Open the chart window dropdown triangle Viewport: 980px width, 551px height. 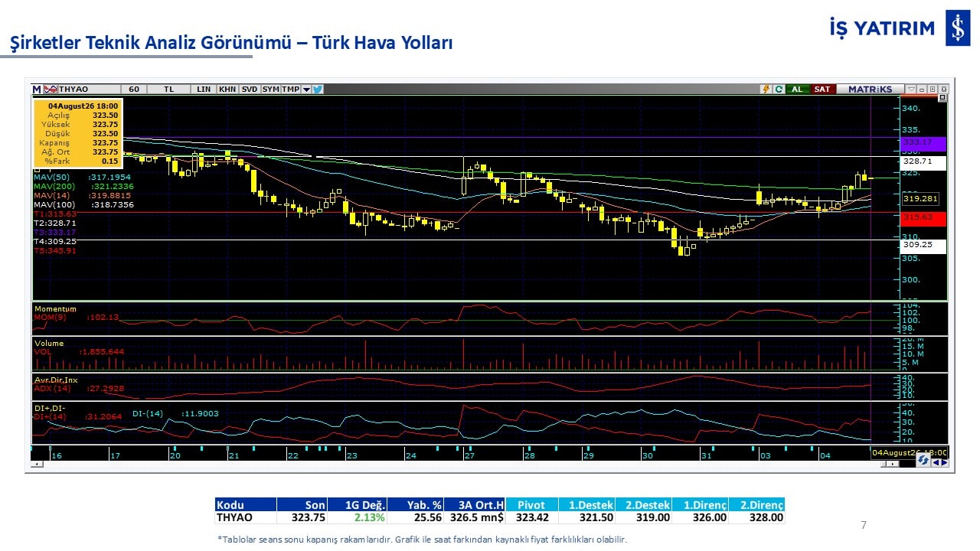[x=911, y=89]
